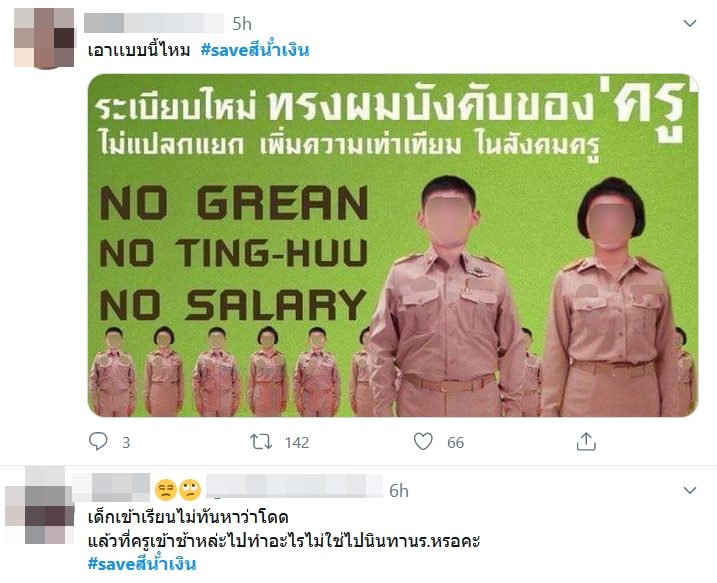Click the second tweet author's avatar
717x583 pixels.
(39, 515)
